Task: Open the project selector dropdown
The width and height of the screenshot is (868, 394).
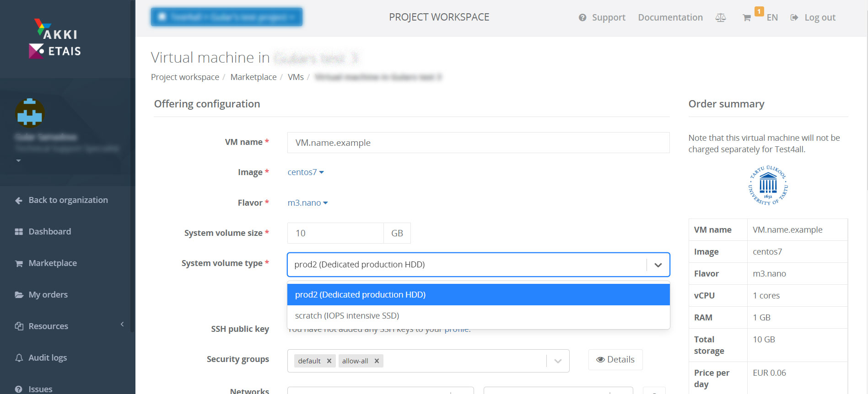Action: 226,17
